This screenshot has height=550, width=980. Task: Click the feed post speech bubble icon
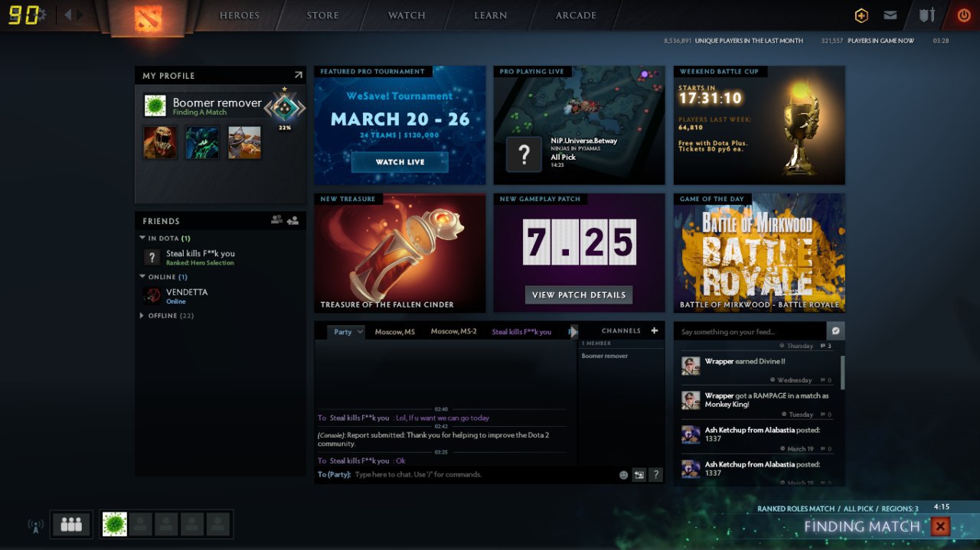point(836,331)
